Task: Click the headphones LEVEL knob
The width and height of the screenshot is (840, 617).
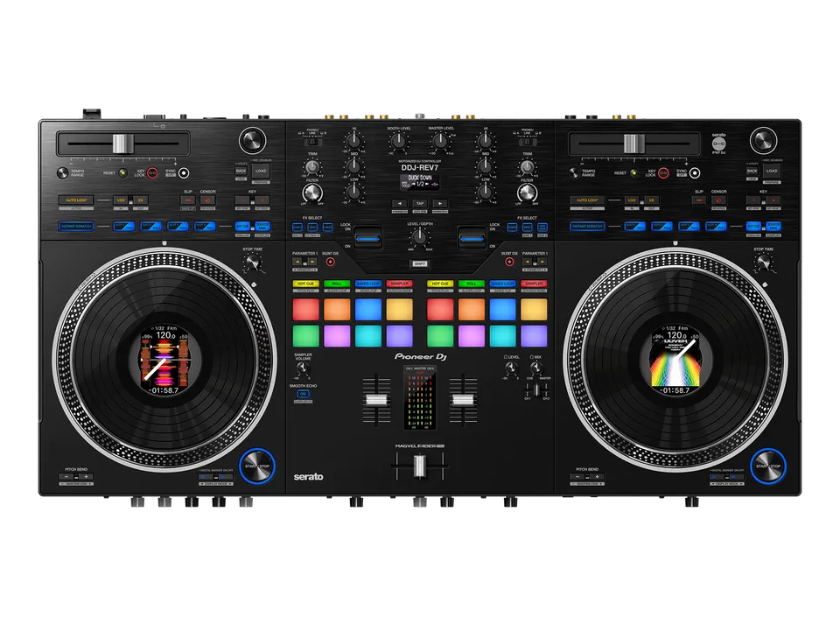Action: point(511,368)
